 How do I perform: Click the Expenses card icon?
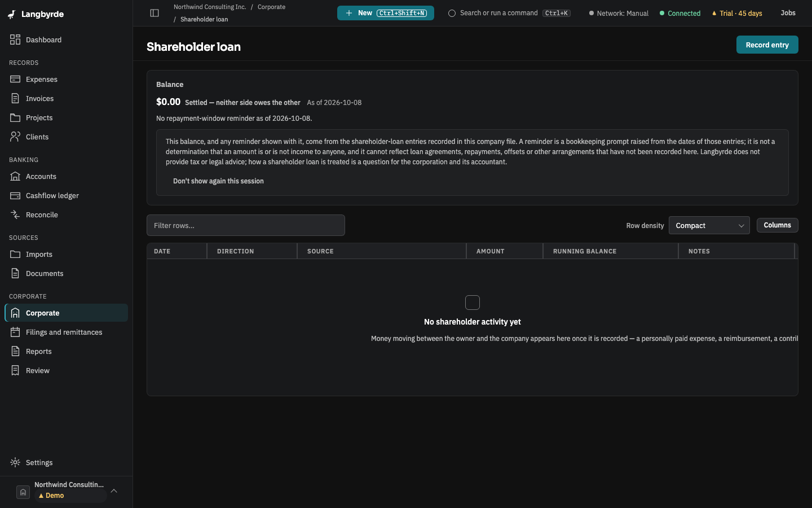pyautogui.click(x=15, y=79)
